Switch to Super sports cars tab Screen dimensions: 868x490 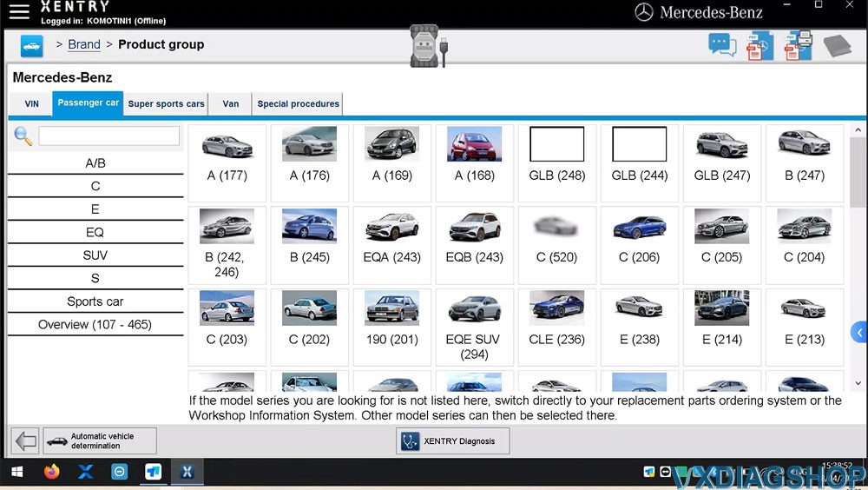[x=166, y=103]
